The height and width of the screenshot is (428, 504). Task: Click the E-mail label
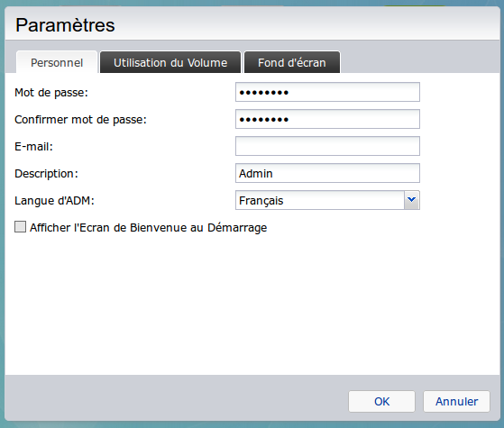[x=33, y=147]
